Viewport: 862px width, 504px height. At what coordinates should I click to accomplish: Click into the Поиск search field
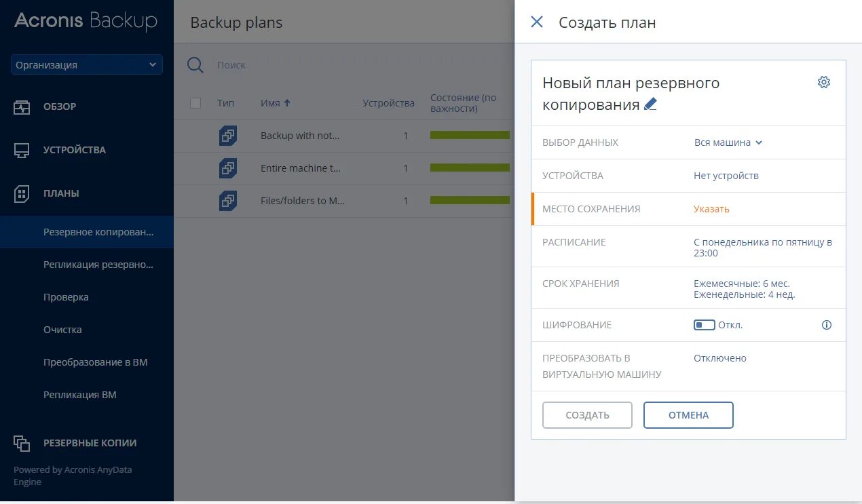339,65
